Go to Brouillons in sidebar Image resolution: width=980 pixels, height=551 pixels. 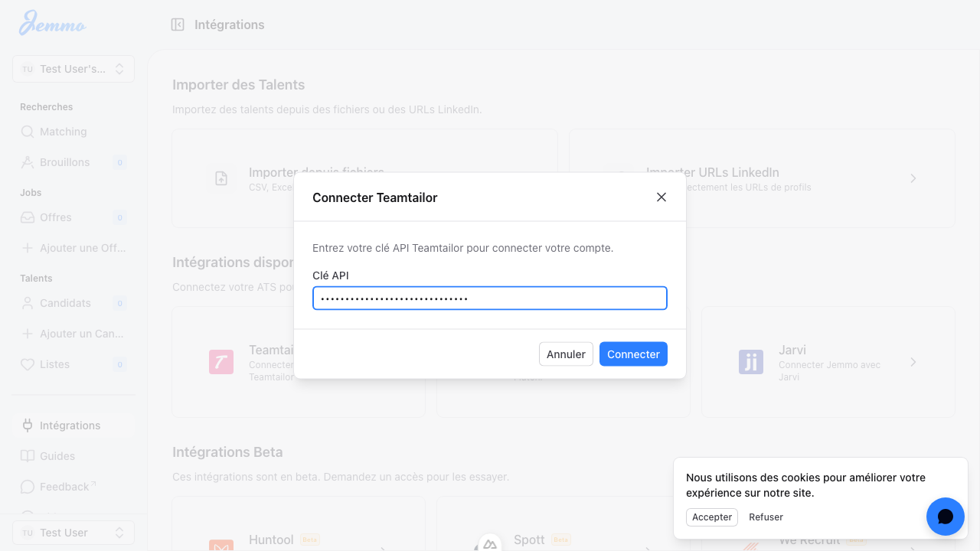(x=64, y=162)
